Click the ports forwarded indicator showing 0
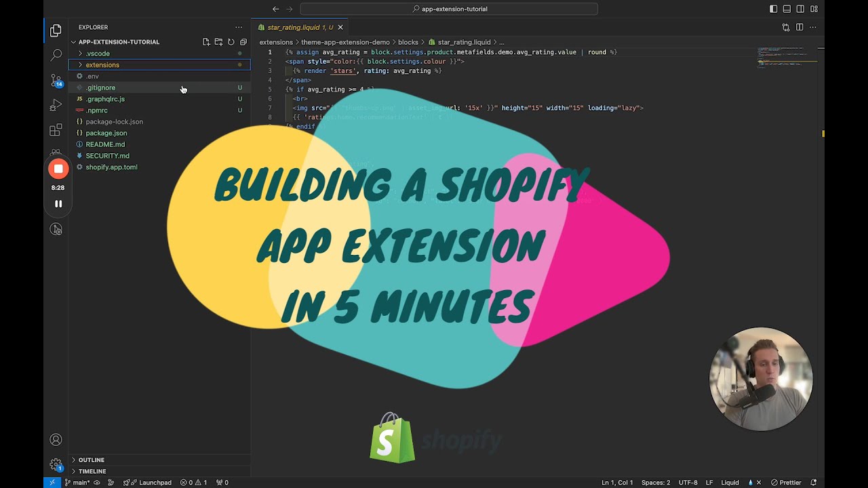Image resolution: width=868 pixels, height=488 pixels. [222, 483]
